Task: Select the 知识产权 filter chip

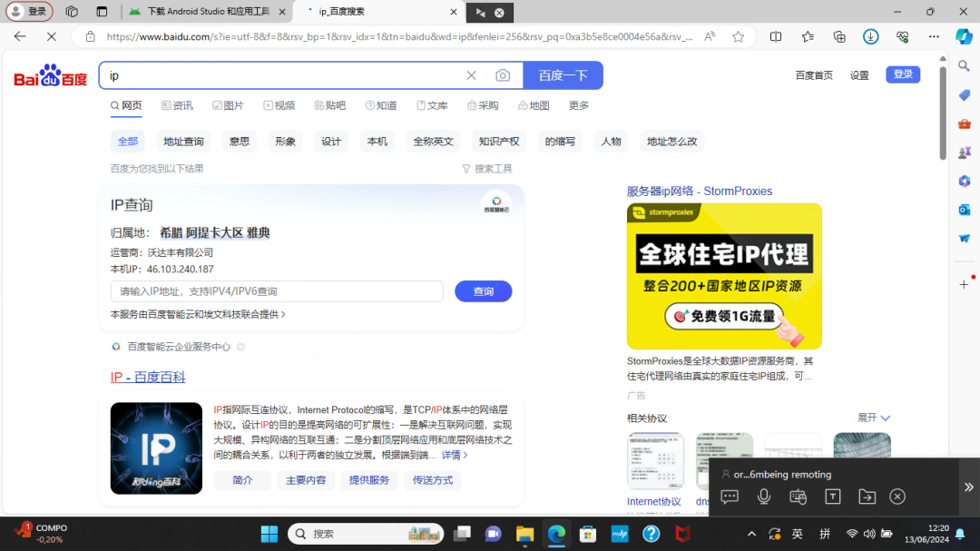Action: (x=499, y=142)
